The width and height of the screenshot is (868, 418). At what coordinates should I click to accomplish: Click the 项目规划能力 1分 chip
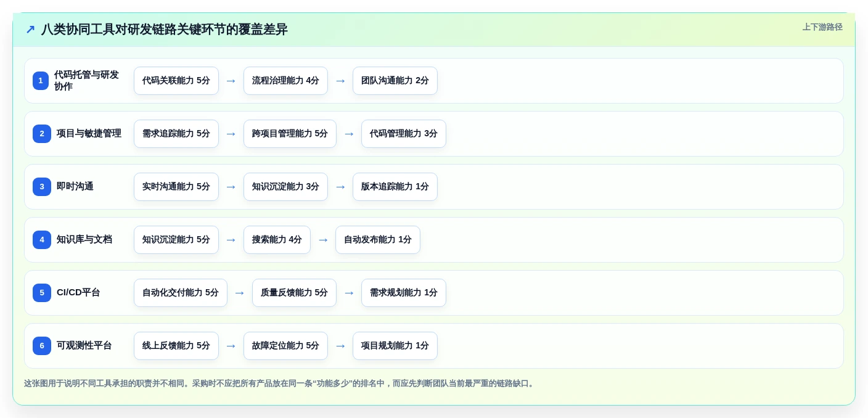(x=395, y=346)
